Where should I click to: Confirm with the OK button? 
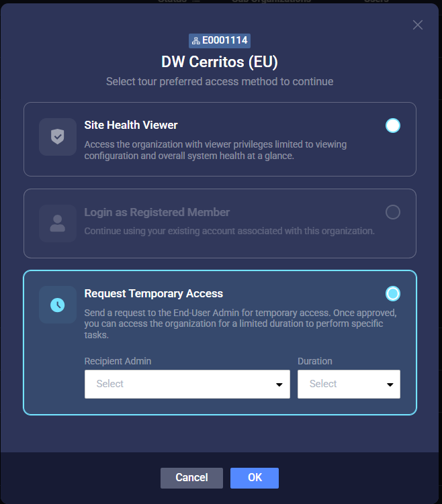pyautogui.click(x=255, y=478)
